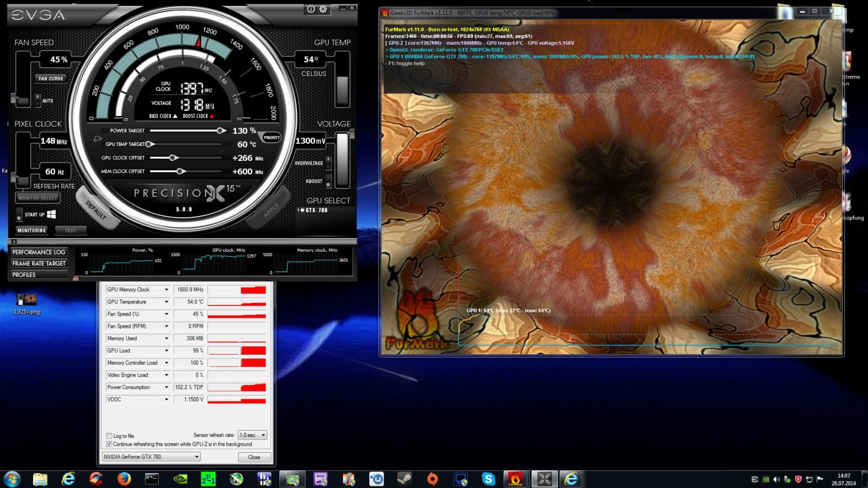Launch Firefox from the taskbar
This screenshot has height=488, width=868.
124,479
